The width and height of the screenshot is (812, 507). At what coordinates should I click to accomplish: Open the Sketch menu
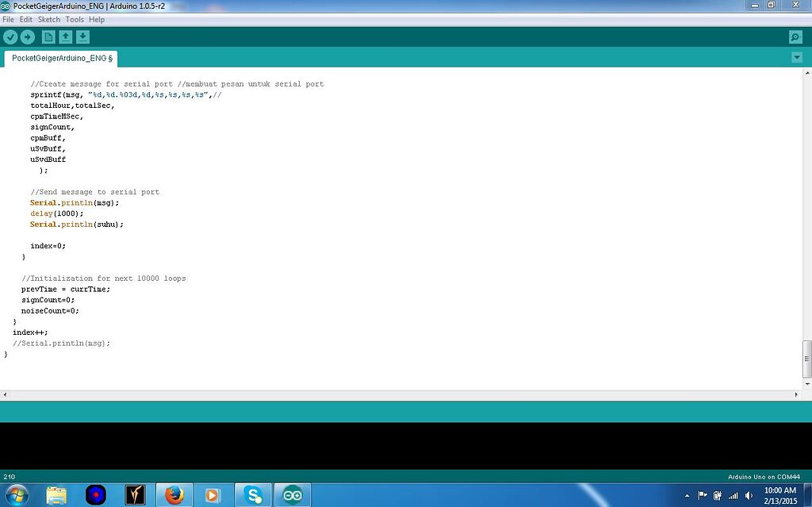[48, 19]
